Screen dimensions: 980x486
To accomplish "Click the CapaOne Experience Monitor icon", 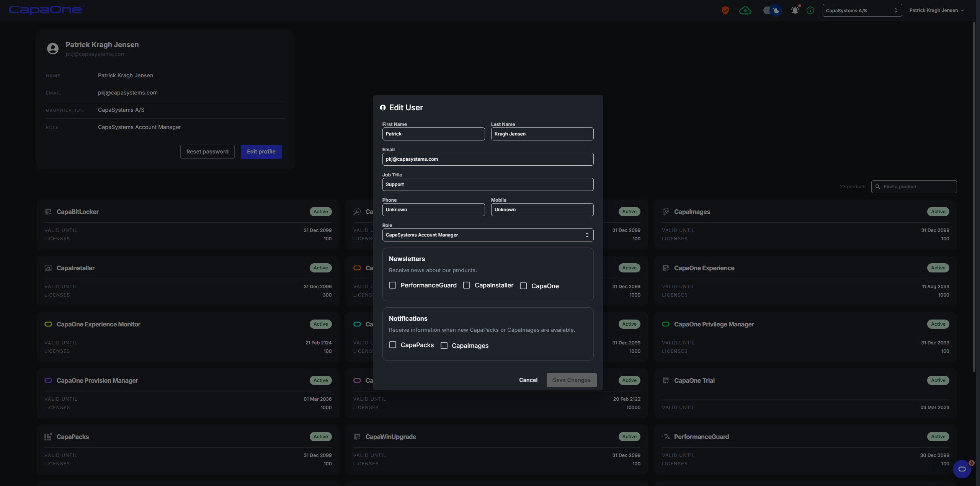I will (x=48, y=324).
